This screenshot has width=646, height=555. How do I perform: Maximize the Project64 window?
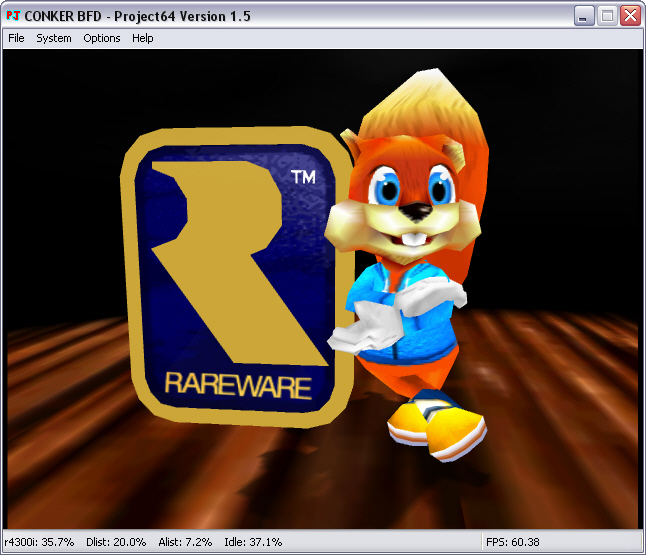click(607, 16)
